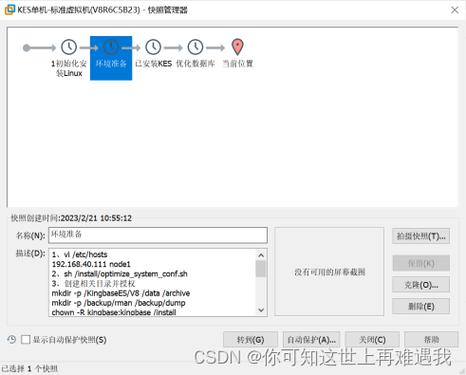Click the 名称(N) name input field
This screenshot has width=466, height=375.
click(158, 235)
